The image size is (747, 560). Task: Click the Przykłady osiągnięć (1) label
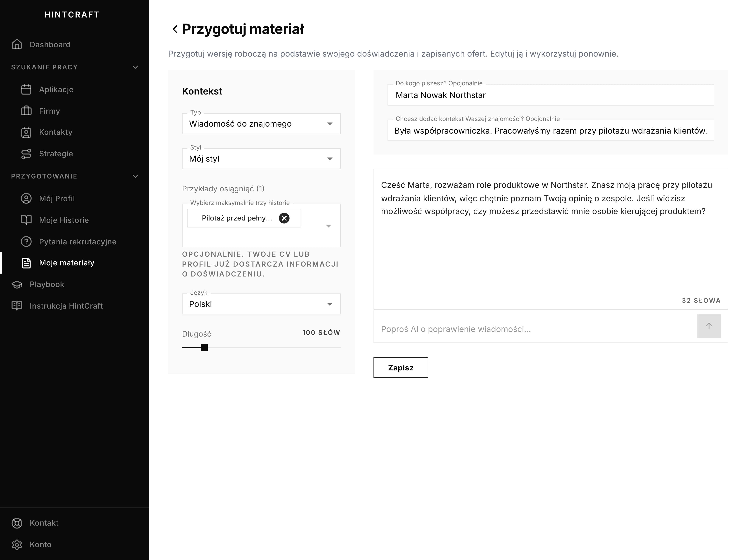[223, 189]
